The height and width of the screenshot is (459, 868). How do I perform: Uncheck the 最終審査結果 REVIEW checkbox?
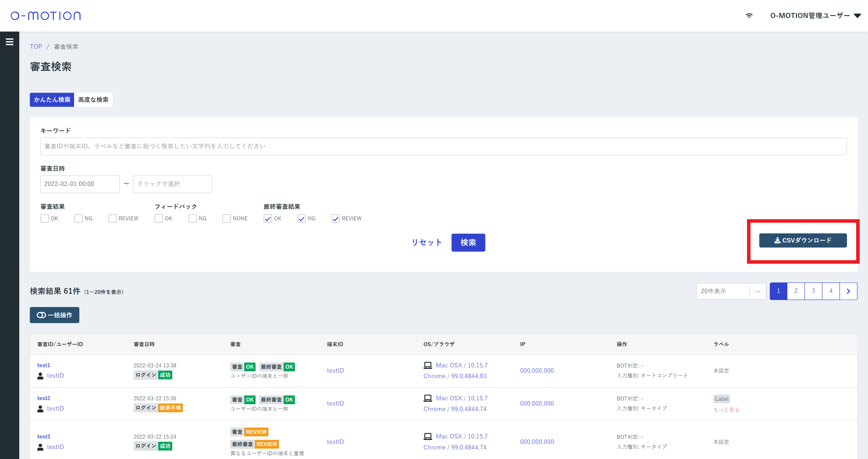tap(336, 218)
